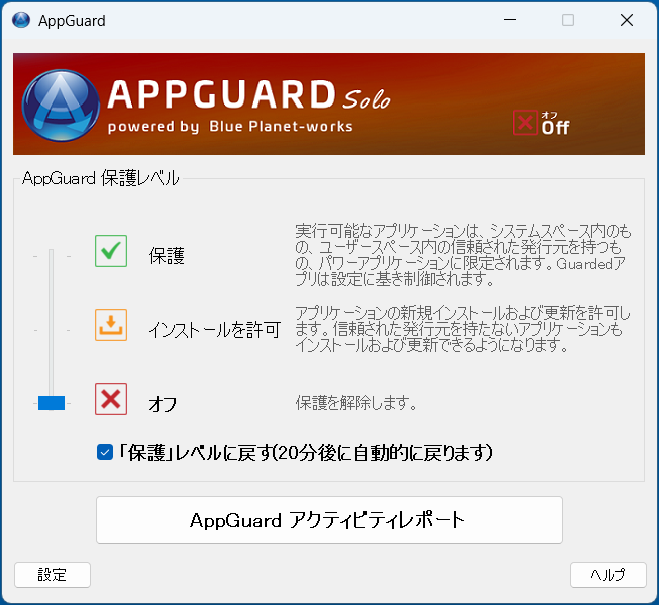The height and width of the screenshot is (605, 659).
Task: Select the インストールを許可 level label
Action: click(214, 329)
